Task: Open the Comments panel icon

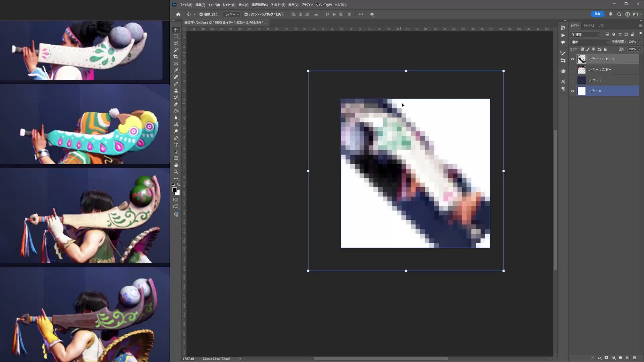Action: [x=563, y=43]
